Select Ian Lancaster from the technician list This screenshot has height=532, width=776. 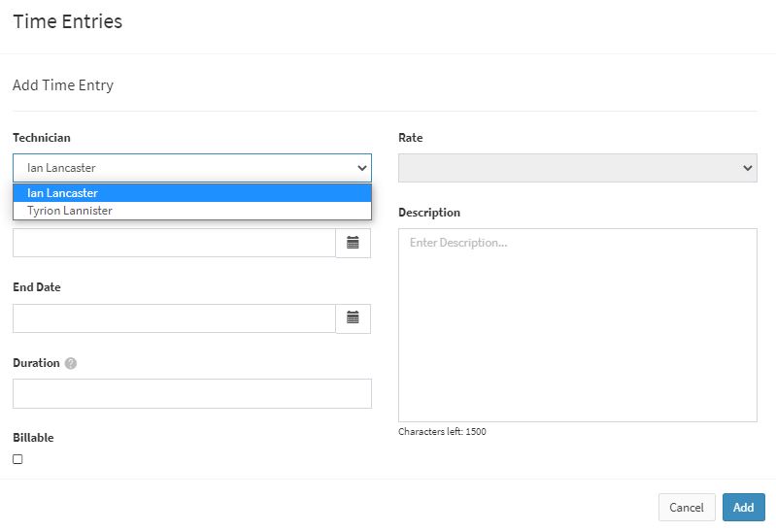point(192,193)
